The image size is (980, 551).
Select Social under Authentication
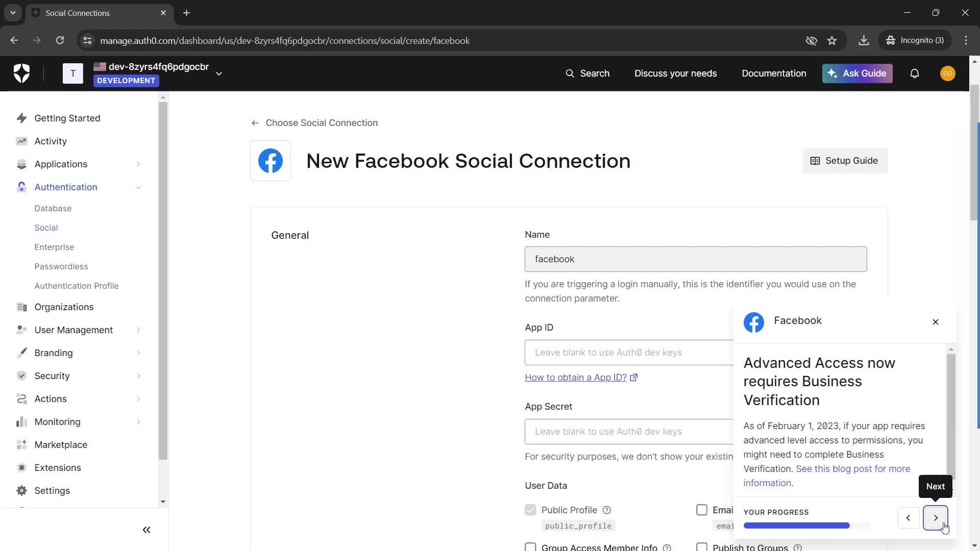pyautogui.click(x=46, y=228)
